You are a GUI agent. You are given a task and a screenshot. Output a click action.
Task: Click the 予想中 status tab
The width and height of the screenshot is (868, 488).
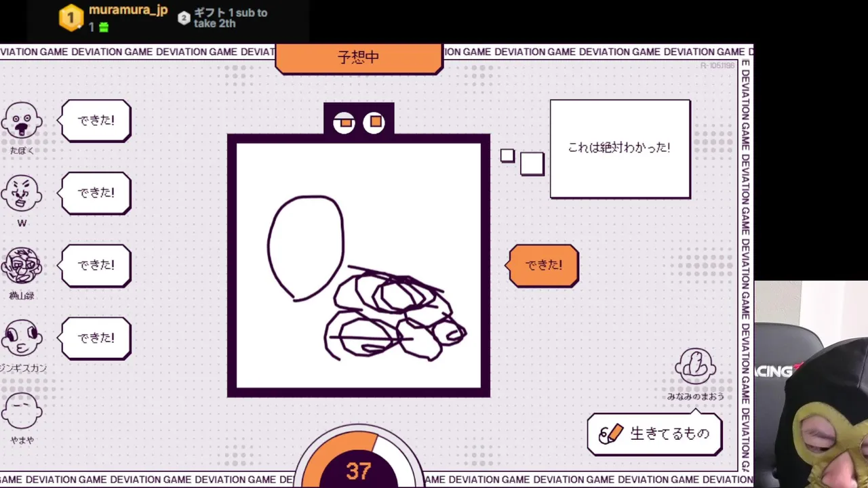(359, 58)
